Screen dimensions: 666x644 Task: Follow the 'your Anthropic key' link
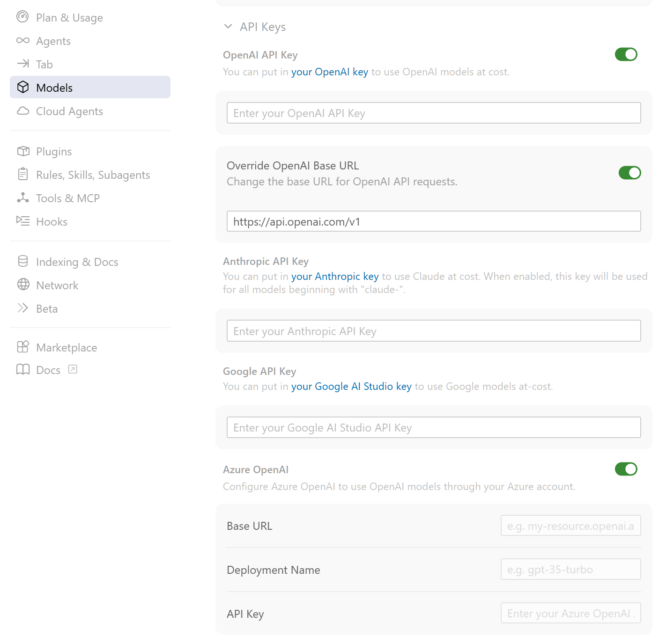[335, 276]
